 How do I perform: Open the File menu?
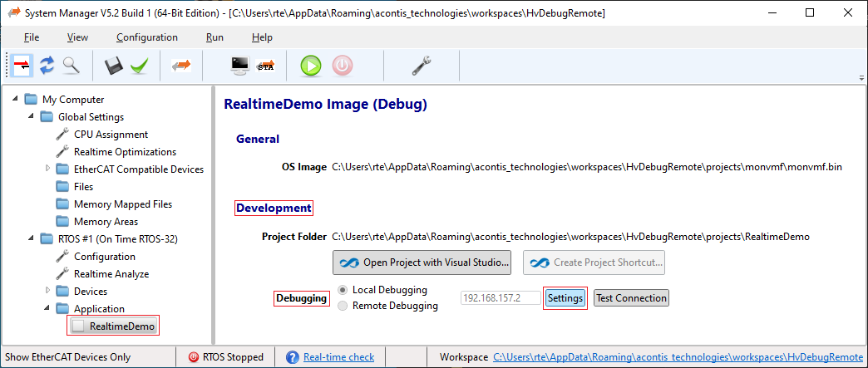point(32,37)
